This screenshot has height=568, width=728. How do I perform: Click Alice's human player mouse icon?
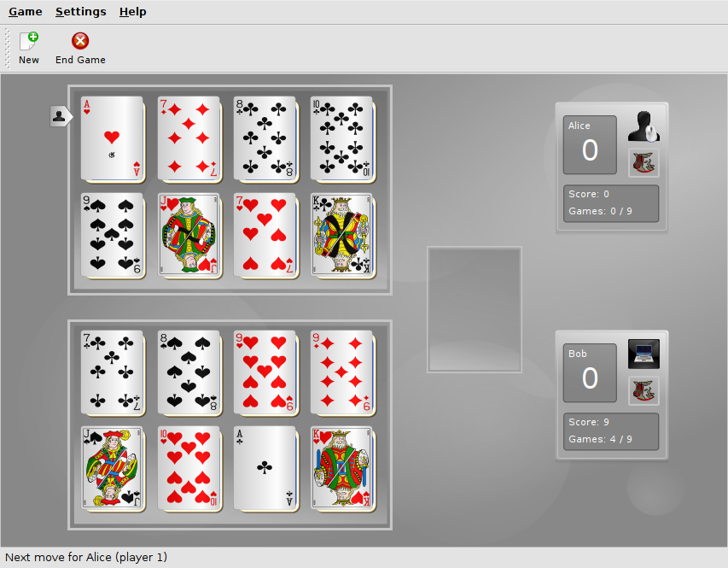point(644,126)
